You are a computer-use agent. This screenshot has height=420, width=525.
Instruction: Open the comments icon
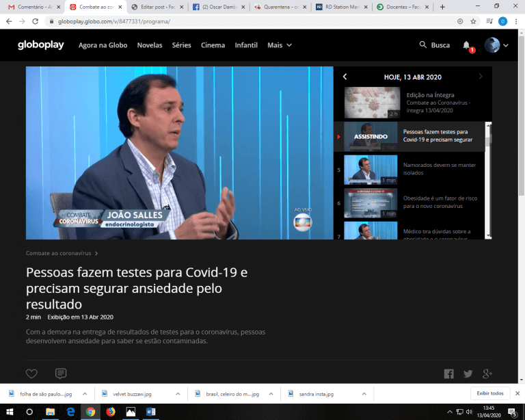(x=61, y=373)
